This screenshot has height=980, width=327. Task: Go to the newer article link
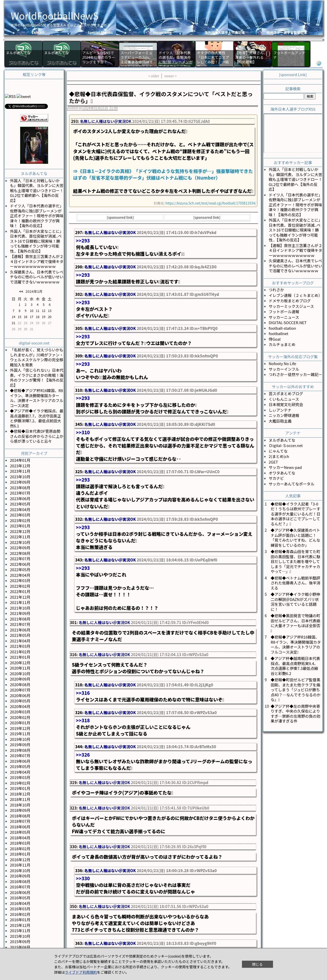point(170,76)
